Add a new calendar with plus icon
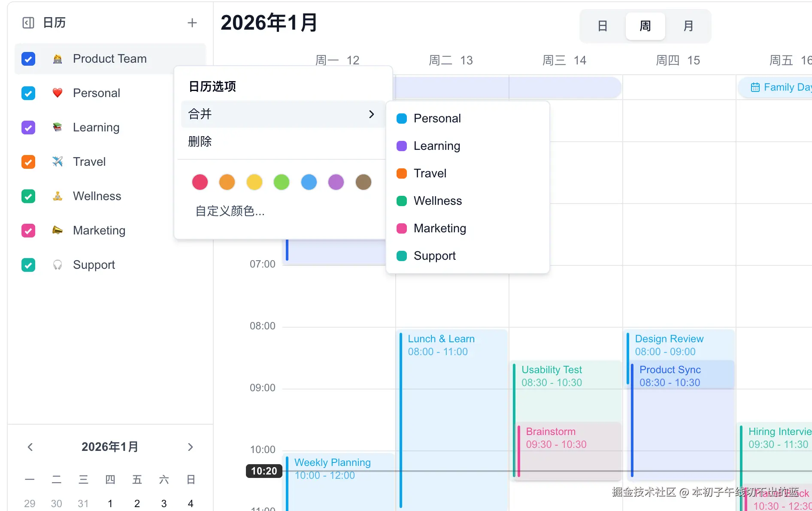The width and height of the screenshot is (812, 511). [x=192, y=23]
